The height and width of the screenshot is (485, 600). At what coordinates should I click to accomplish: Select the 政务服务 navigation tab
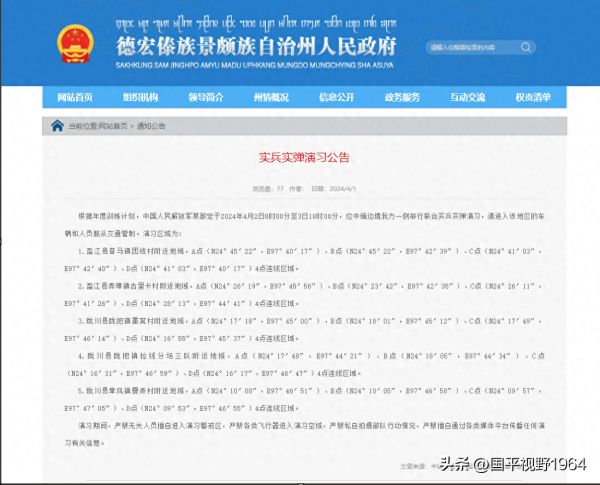pos(402,97)
